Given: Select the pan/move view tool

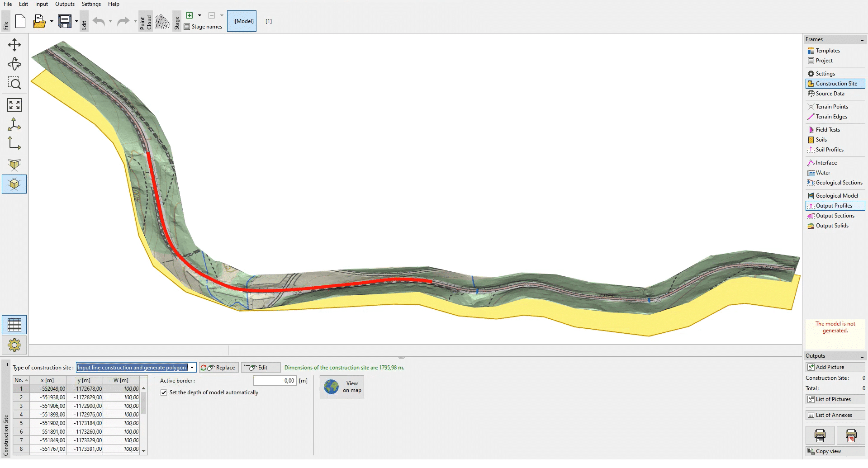Looking at the screenshot, I should 14,45.
